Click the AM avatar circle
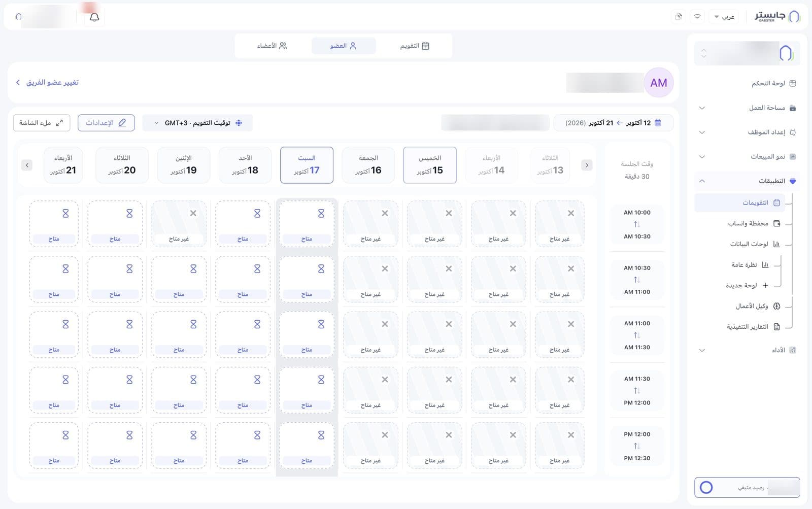The width and height of the screenshot is (812, 509). click(x=659, y=83)
